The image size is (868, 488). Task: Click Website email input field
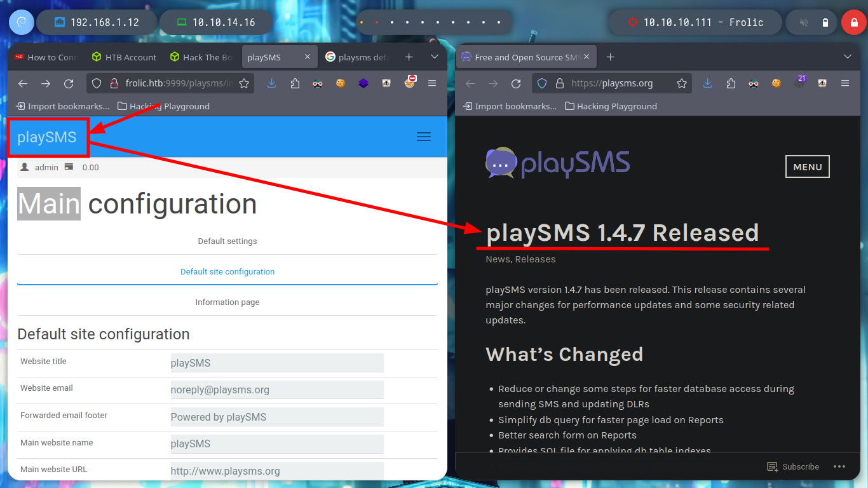click(277, 390)
